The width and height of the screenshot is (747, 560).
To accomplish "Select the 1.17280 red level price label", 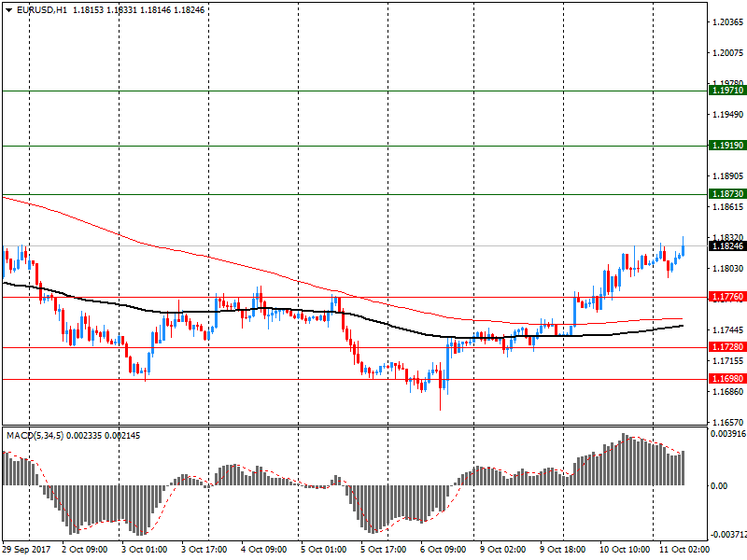I will pyautogui.click(x=727, y=347).
